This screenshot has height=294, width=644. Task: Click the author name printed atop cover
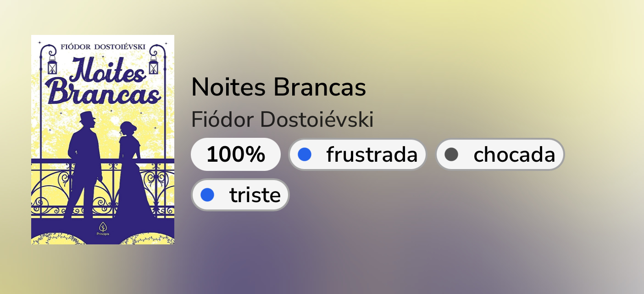pyautogui.click(x=103, y=47)
